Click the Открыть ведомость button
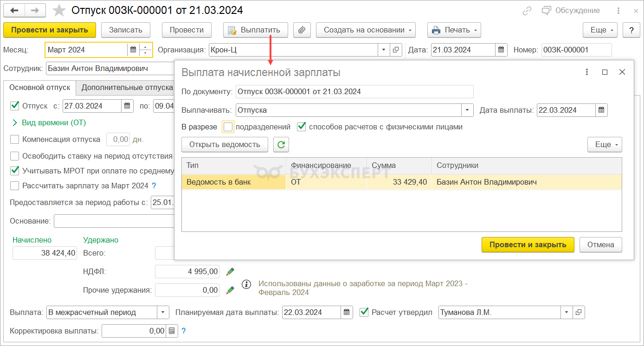The height and width of the screenshot is (346, 644). [x=225, y=145]
